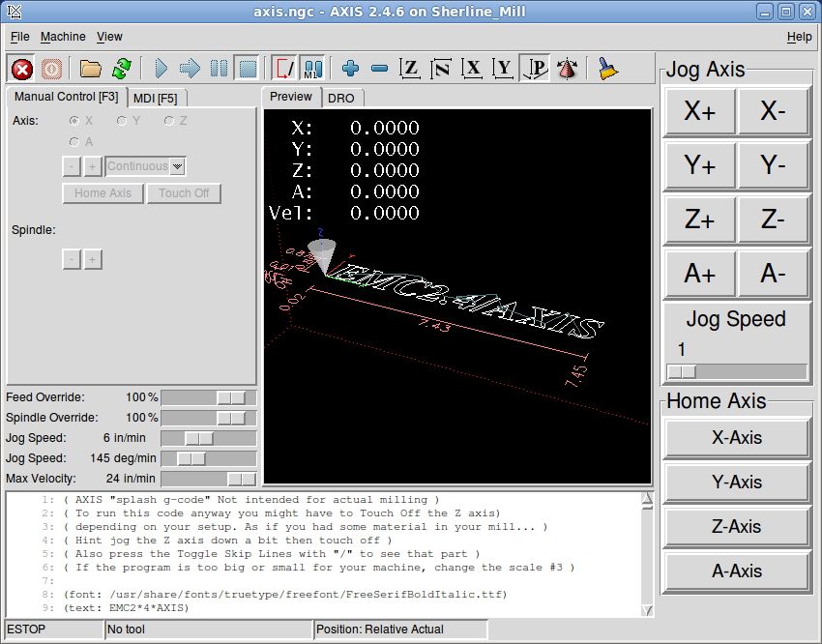Open the Help menu
822x644 pixels.
[x=800, y=37]
